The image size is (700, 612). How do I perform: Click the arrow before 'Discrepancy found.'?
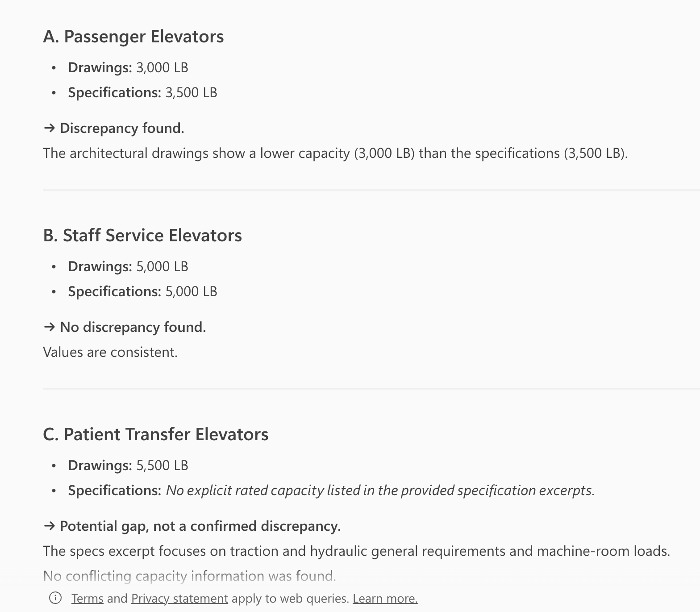coord(49,128)
